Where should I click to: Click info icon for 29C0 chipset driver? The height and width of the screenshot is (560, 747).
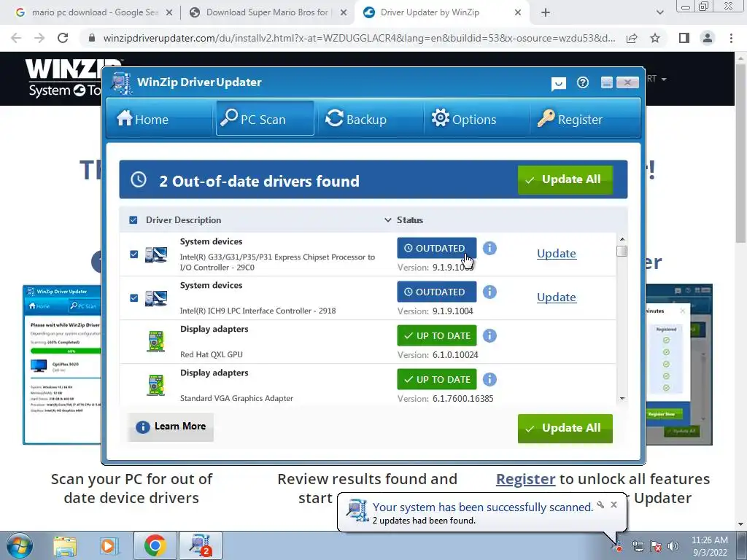click(x=489, y=248)
